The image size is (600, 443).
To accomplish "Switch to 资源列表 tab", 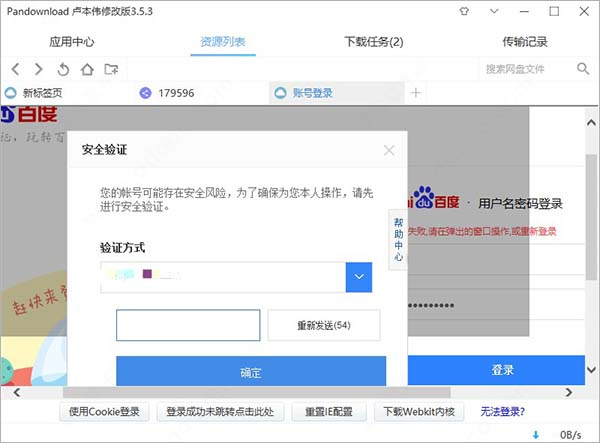I will click(x=223, y=42).
